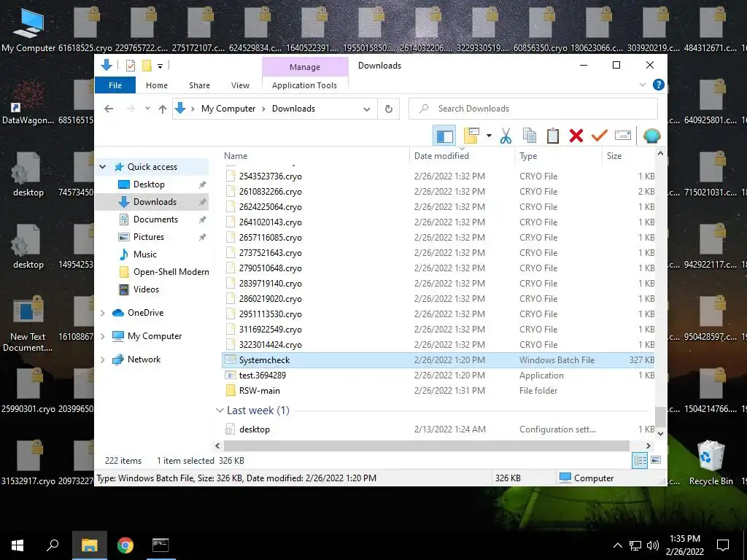Select Videos in navigation pane
The width and height of the screenshot is (747, 560).
(146, 289)
